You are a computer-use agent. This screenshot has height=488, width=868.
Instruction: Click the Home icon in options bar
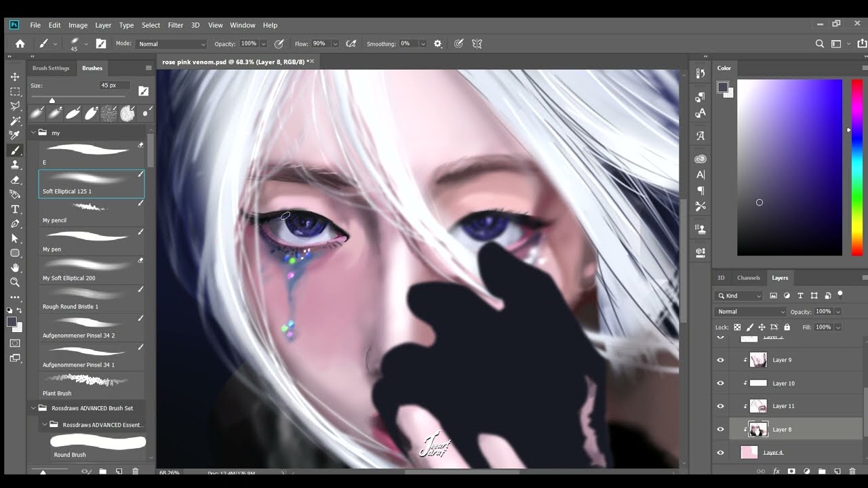[x=20, y=43]
